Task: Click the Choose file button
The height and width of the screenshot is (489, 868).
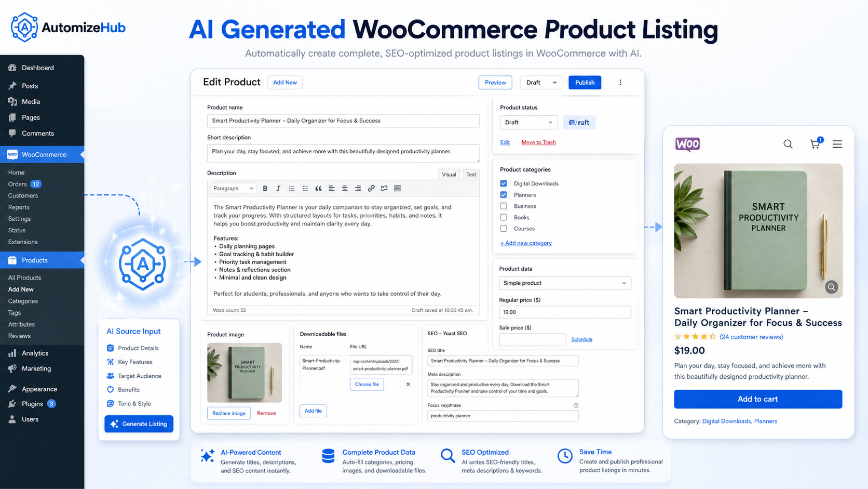Action: [367, 385]
